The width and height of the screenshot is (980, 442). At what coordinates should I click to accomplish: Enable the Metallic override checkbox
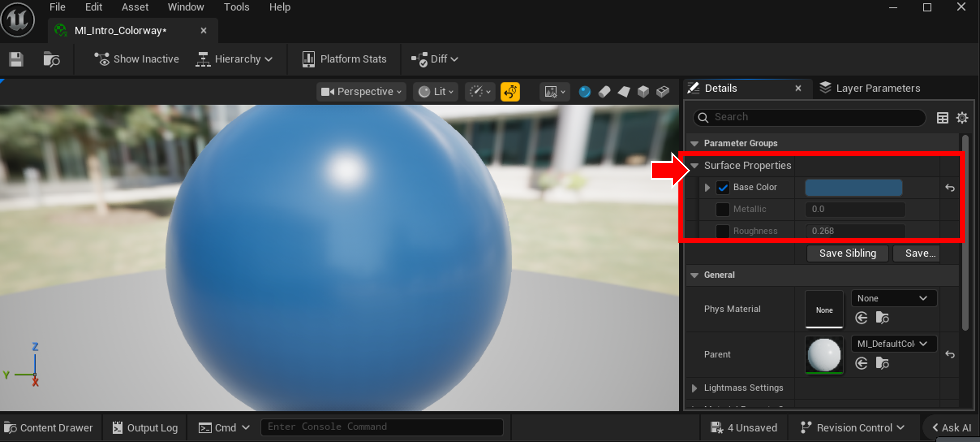pos(723,209)
